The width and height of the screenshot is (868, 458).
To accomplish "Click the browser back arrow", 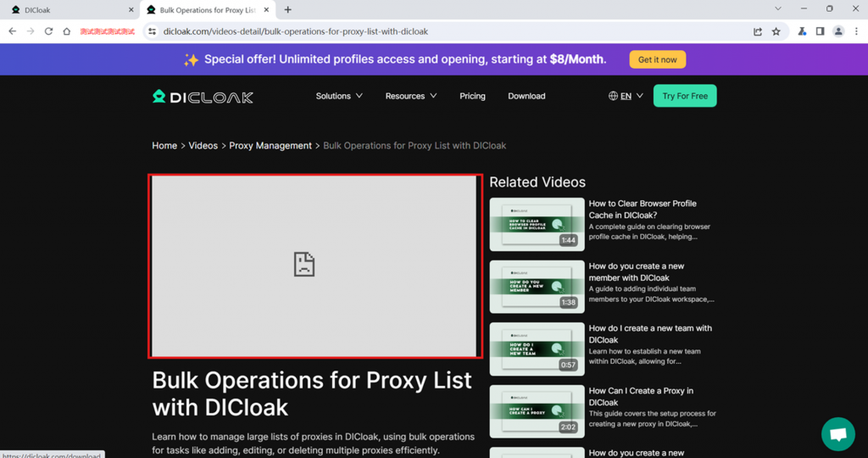I will 12,31.
